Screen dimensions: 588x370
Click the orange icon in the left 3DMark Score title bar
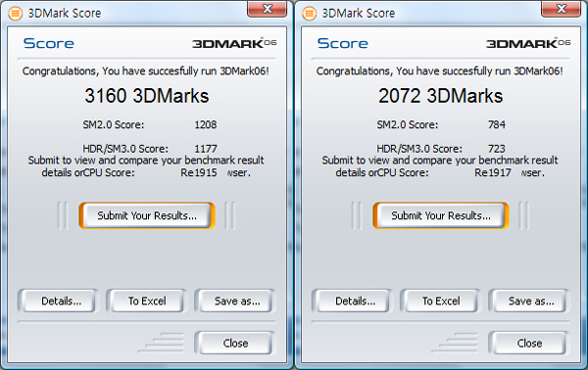(x=16, y=14)
